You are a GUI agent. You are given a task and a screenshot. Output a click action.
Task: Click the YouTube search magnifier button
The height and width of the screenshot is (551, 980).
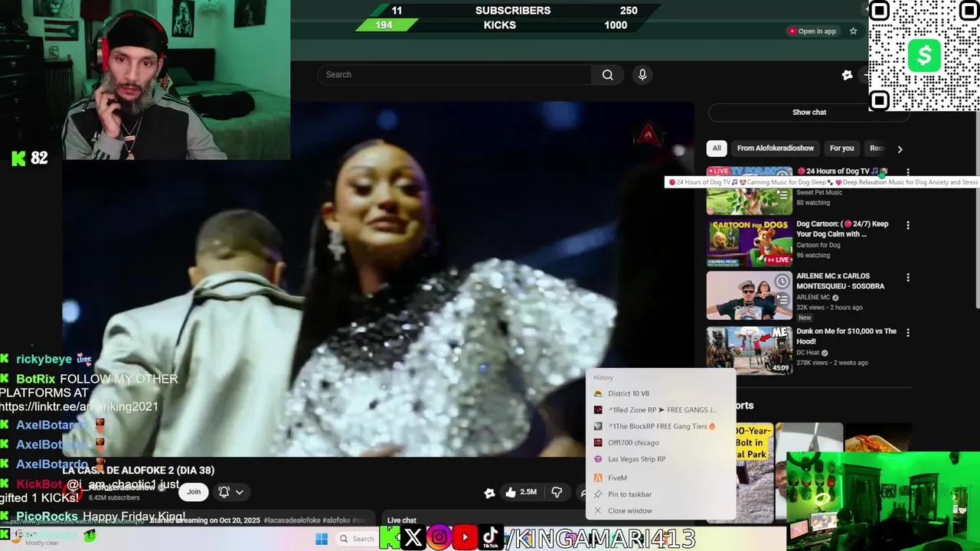click(x=607, y=74)
